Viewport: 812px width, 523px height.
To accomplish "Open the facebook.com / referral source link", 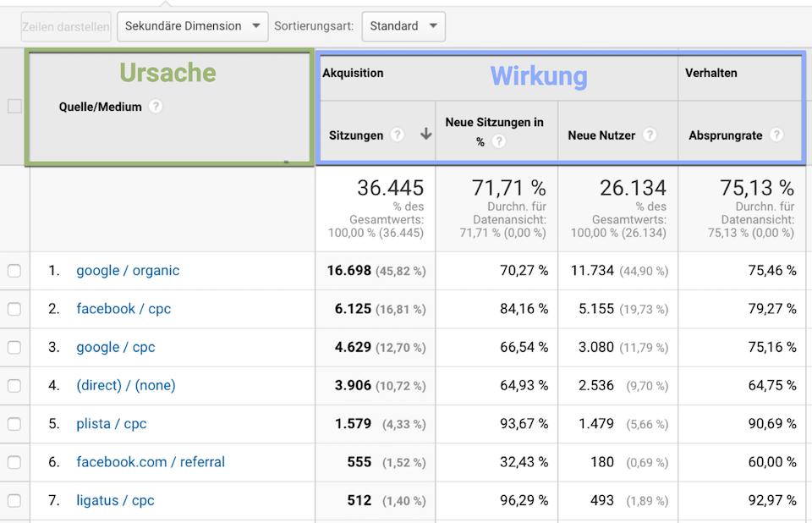I will [x=150, y=462].
